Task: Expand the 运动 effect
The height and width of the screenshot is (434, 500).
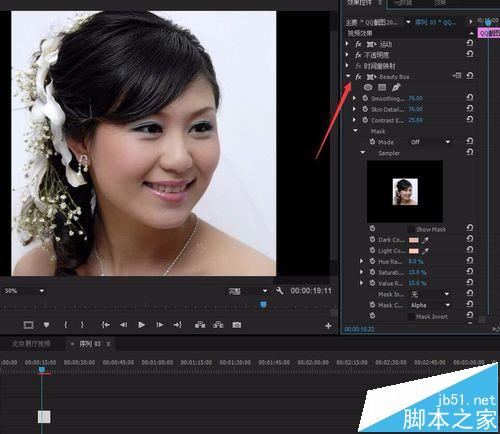Action: click(x=347, y=44)
